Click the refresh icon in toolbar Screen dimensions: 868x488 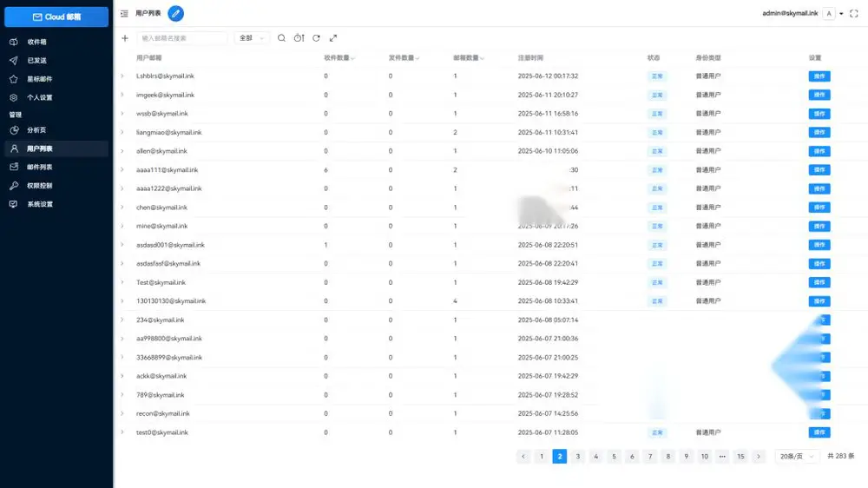coord(316,38)
